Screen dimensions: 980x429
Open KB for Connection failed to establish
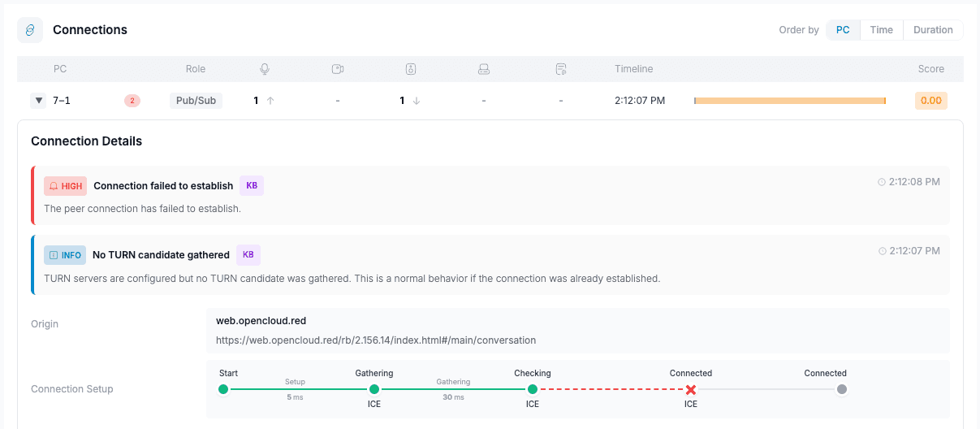coord(252,186)
